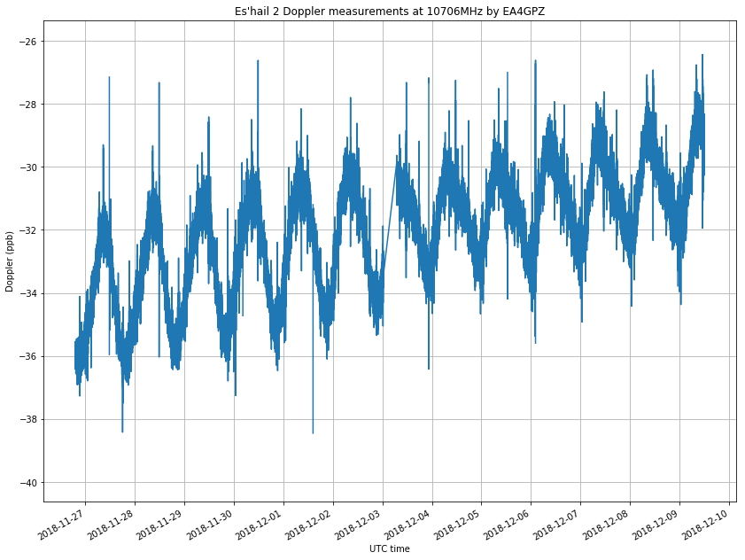Click the date label 2018-11-29
Screen dimensions: 745x560
[x=160, y=524]
